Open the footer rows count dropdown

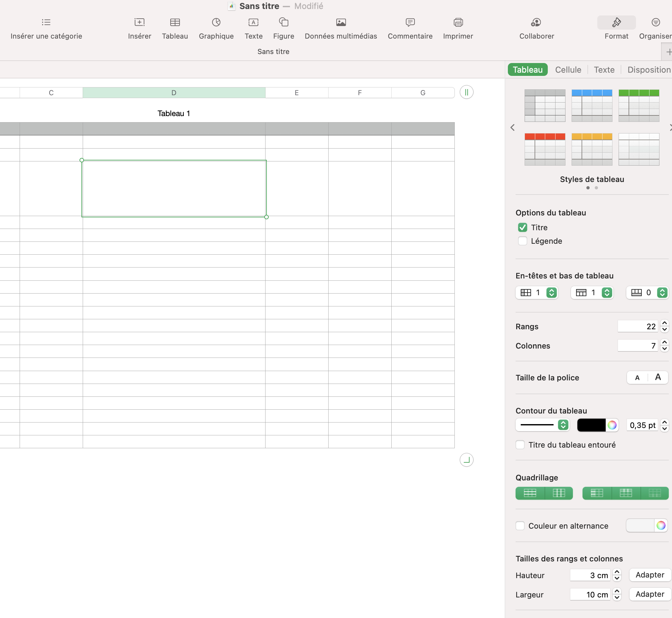(x=662, y=293)
